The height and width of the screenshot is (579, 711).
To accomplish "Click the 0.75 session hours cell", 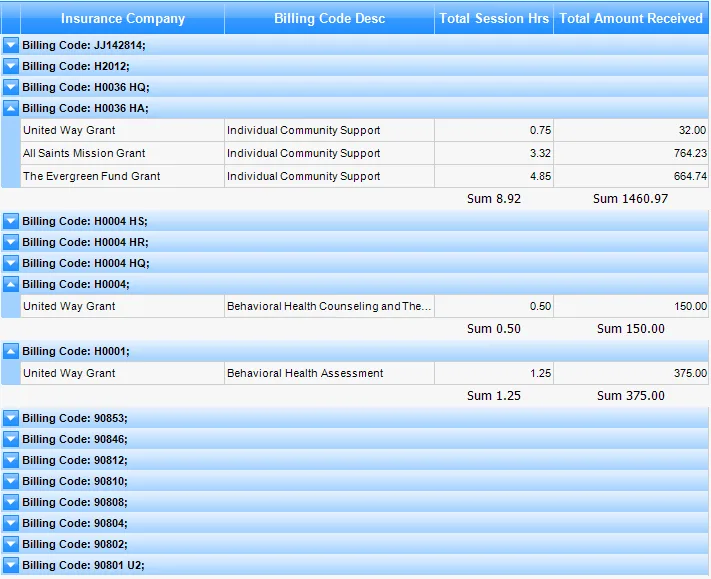I will [494, 130].
